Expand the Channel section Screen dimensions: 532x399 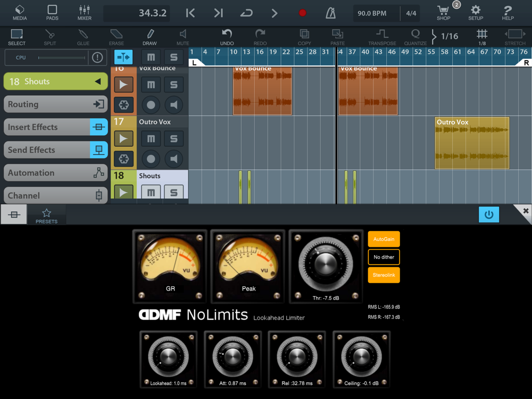[x=56, y=195]
